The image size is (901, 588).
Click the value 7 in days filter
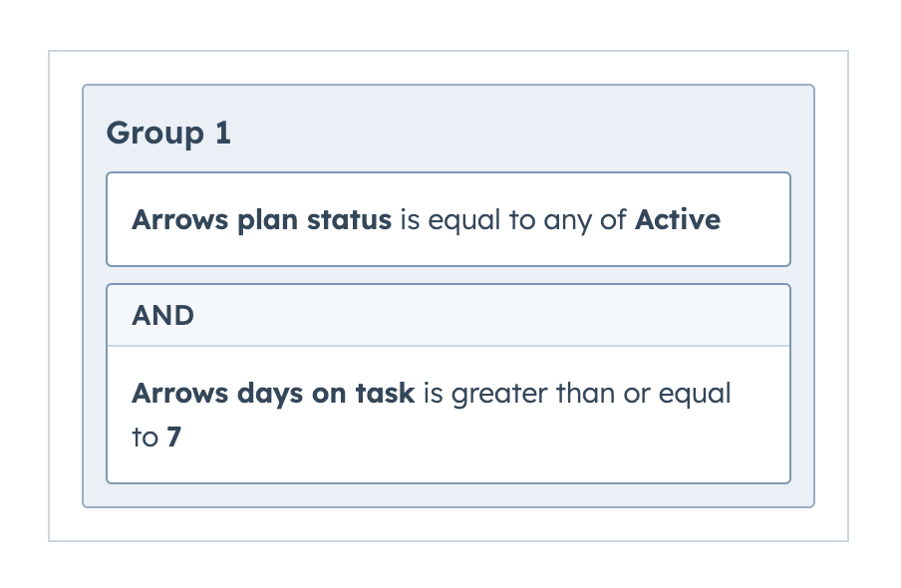pyautogui.click(x=174, y=438)
